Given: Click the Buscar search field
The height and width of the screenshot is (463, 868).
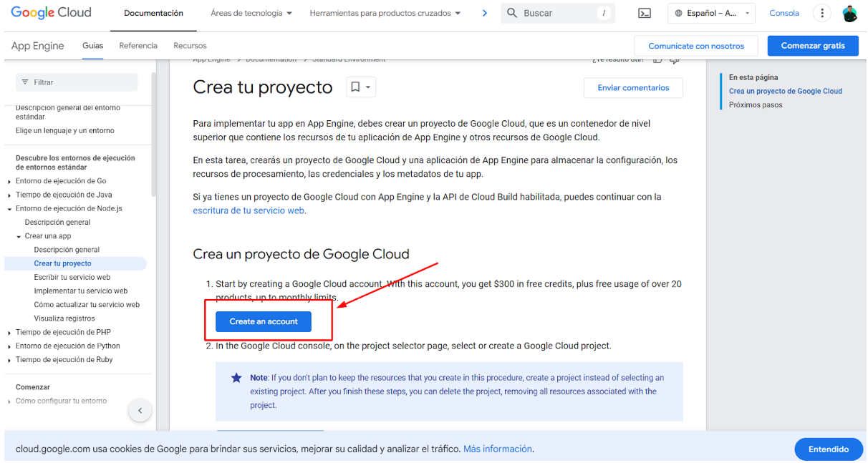Looking at the screenshot, I should 551,13.
